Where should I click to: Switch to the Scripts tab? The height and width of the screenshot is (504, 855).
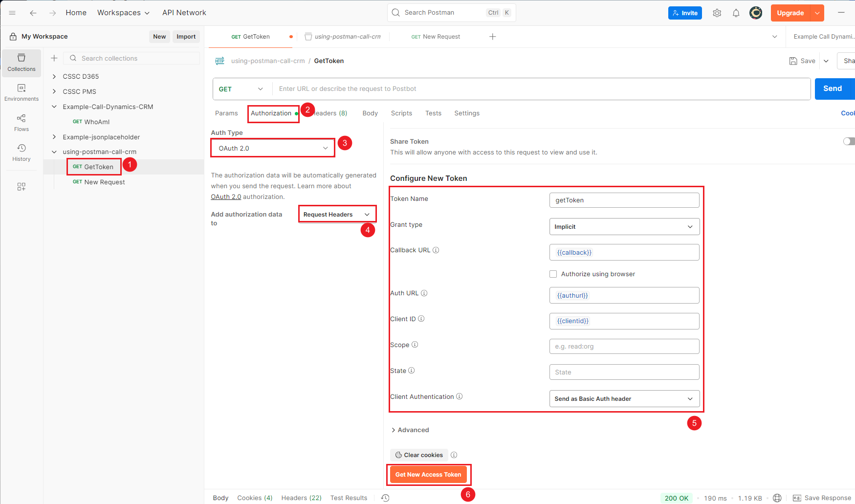[401, 113]
